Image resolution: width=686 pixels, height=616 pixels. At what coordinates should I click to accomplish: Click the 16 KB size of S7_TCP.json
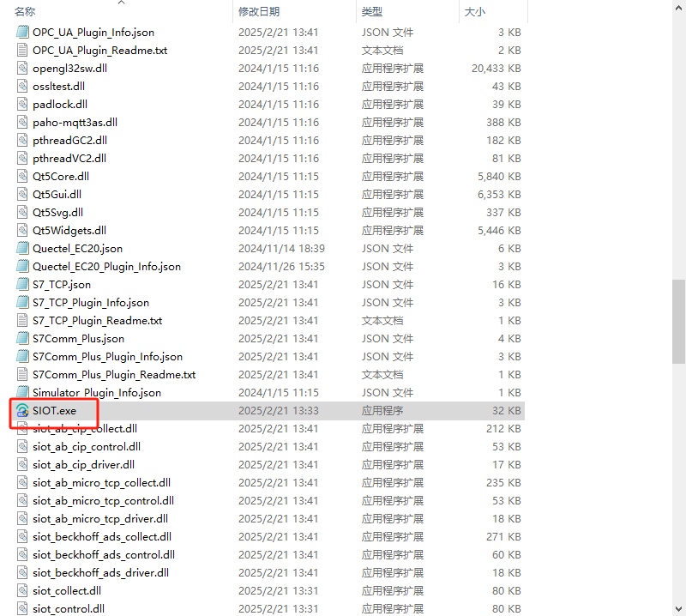point(507,285)
